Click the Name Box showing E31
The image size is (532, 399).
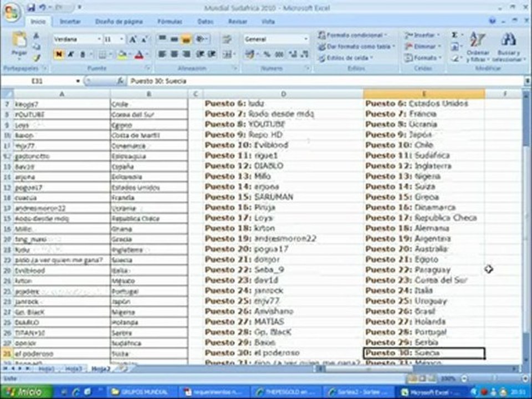(x=37, y=81)
